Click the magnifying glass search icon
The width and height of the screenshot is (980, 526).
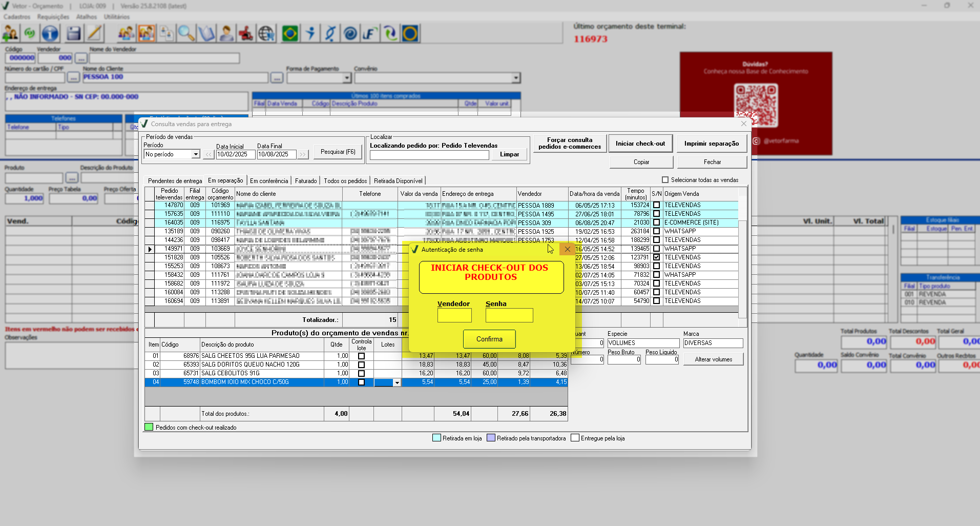(x=186, y=34)
